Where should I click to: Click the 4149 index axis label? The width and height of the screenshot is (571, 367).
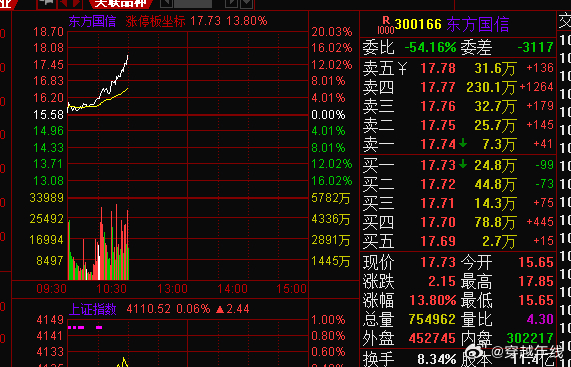(50, 320)
